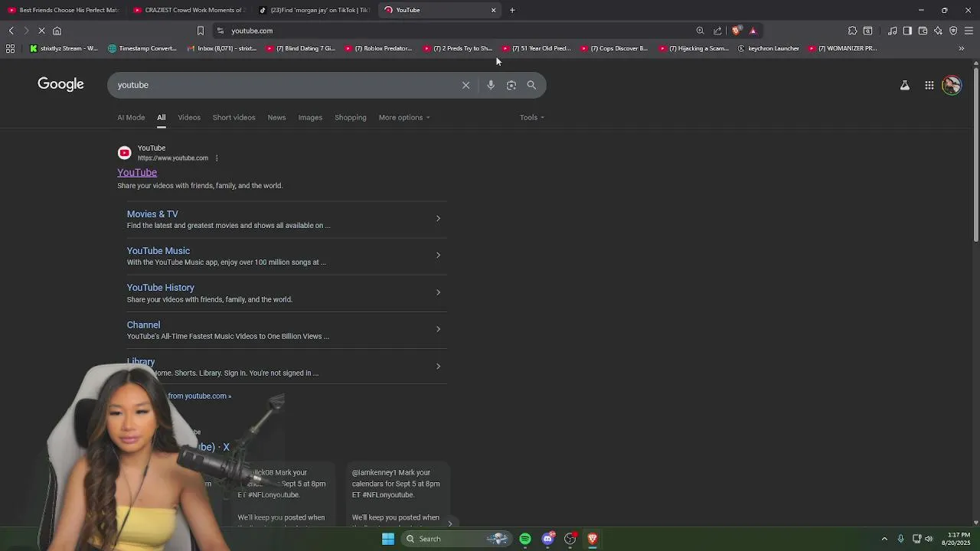The image size is (980, 551).
Task: Select the News search tab
Action: click(x=276, y=117)
